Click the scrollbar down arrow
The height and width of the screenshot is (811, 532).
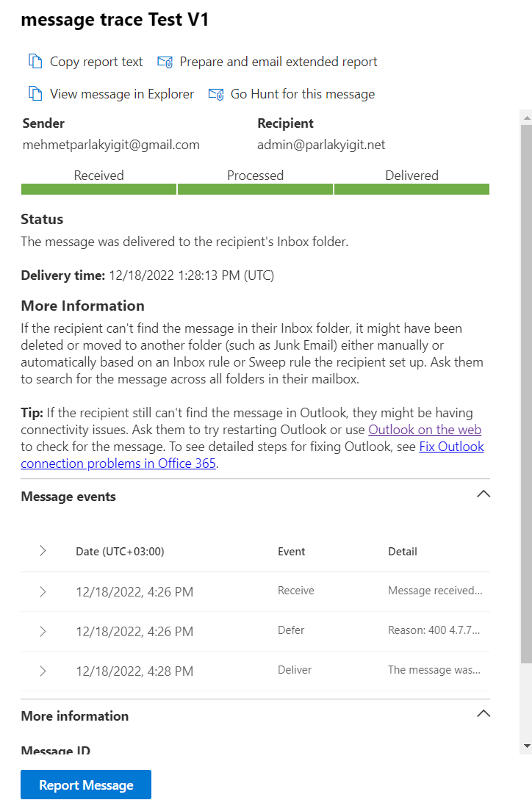(x=525, y=746)
